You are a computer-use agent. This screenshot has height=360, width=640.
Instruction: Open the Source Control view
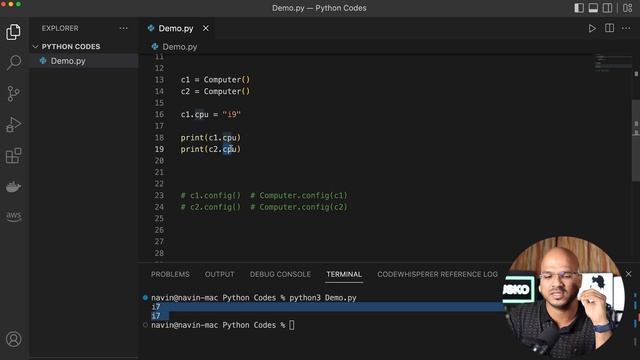click(13, 93)
